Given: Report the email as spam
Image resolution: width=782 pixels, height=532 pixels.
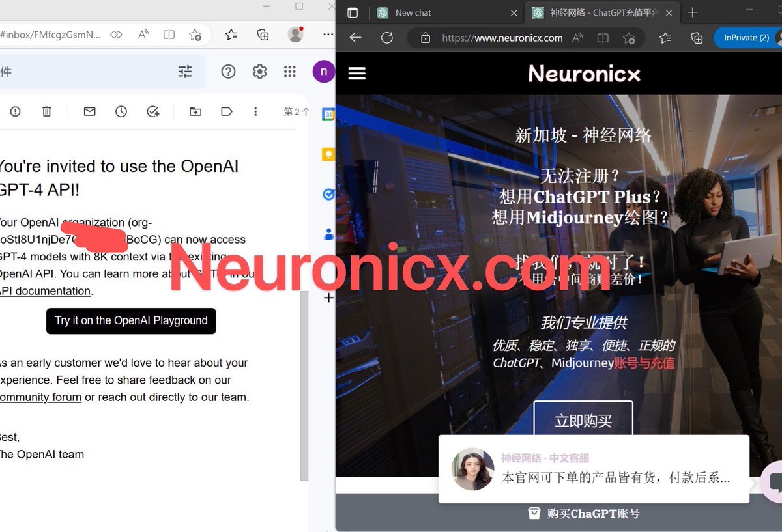Looking at the screenshot, I should tap(15, 111).
